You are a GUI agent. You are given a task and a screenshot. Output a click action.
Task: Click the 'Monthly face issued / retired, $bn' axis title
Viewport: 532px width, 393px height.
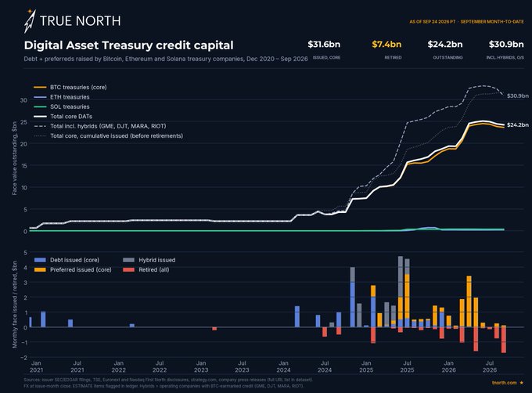(x=15, y=305)
